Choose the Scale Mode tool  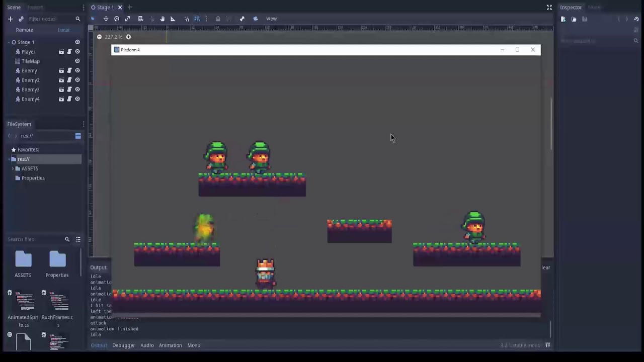tap(128, 19)
